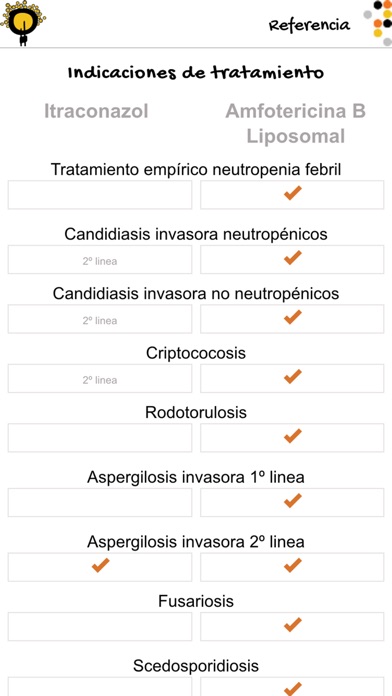
Task: Click the Amfotericina checkmark for Tratamiento empírico neutropenia febril
Action: pyautogui.click(x=293, y=193)
